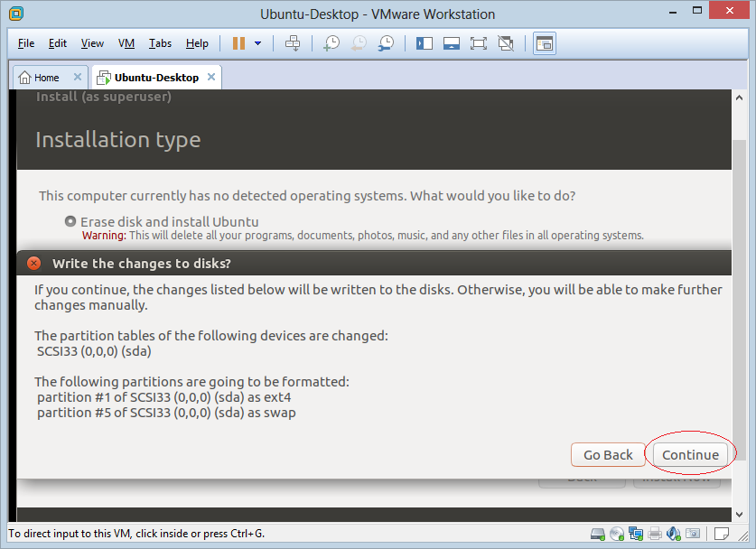
Task: Maximize the VMware Workstation window
Action: 697,11
